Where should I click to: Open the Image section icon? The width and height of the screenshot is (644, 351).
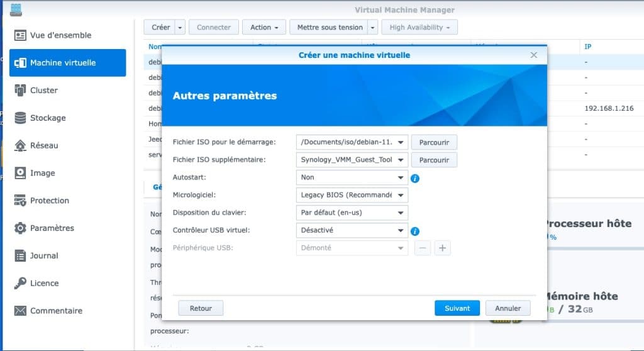coord(20,173)
